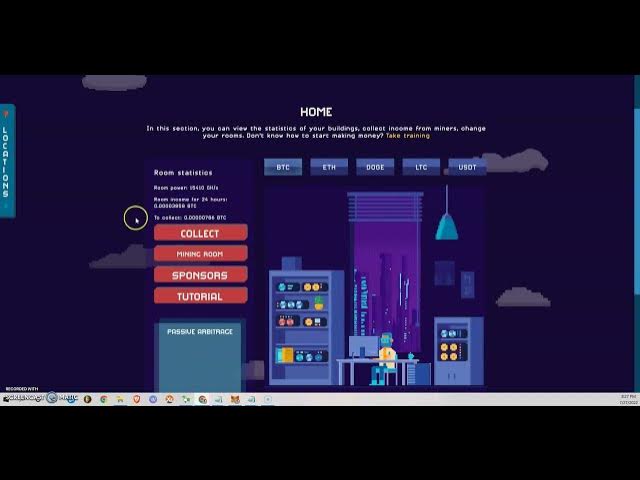640x480 pixels.
Task: Open the MINING ROOM
Action: point(200,254)
